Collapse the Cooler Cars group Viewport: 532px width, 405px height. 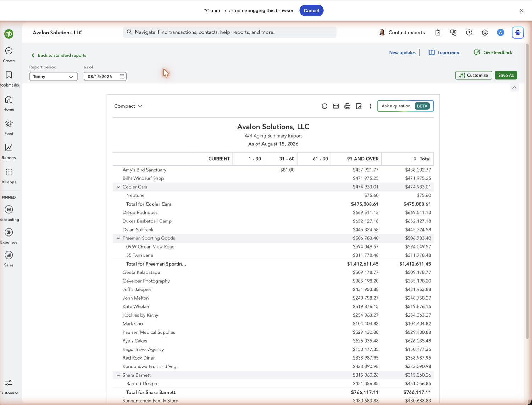click(118, 187)
